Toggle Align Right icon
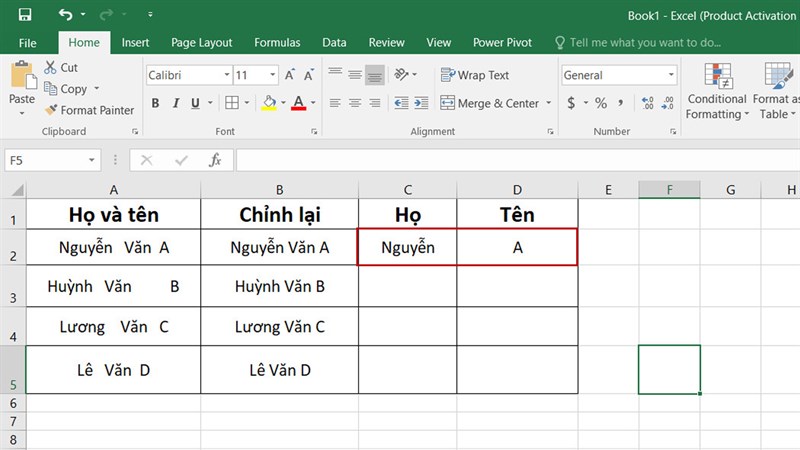The image size is (800, 450). pyautogui.click(x=375, y=103)
